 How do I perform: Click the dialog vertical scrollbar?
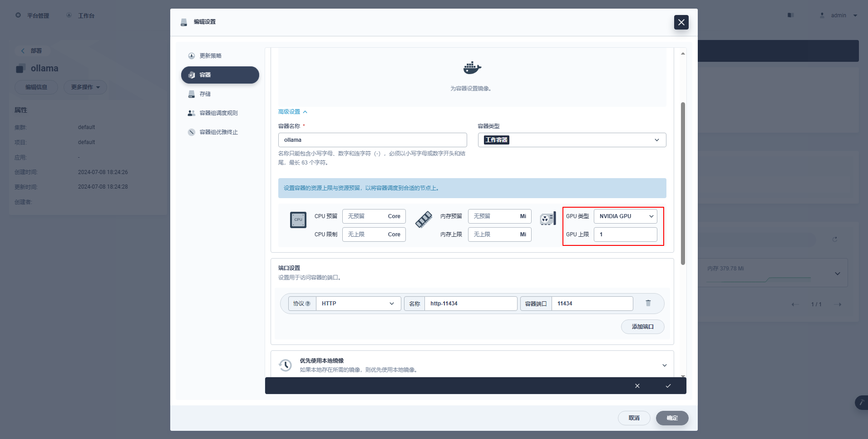point(683,184)
